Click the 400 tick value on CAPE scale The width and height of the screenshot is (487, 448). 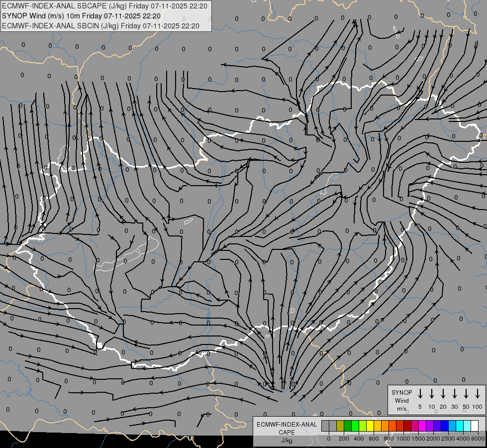(x=359, y=439)
